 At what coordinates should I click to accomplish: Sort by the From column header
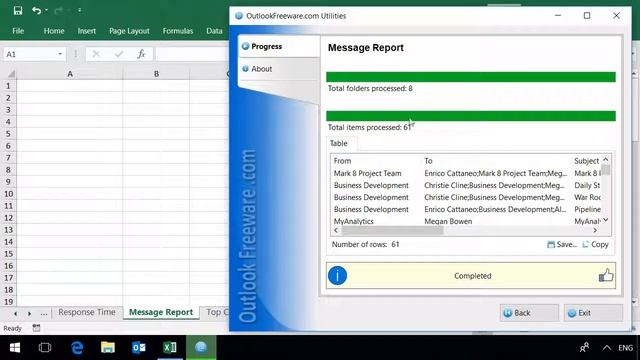pyautogui.click(x=342, y=161)
